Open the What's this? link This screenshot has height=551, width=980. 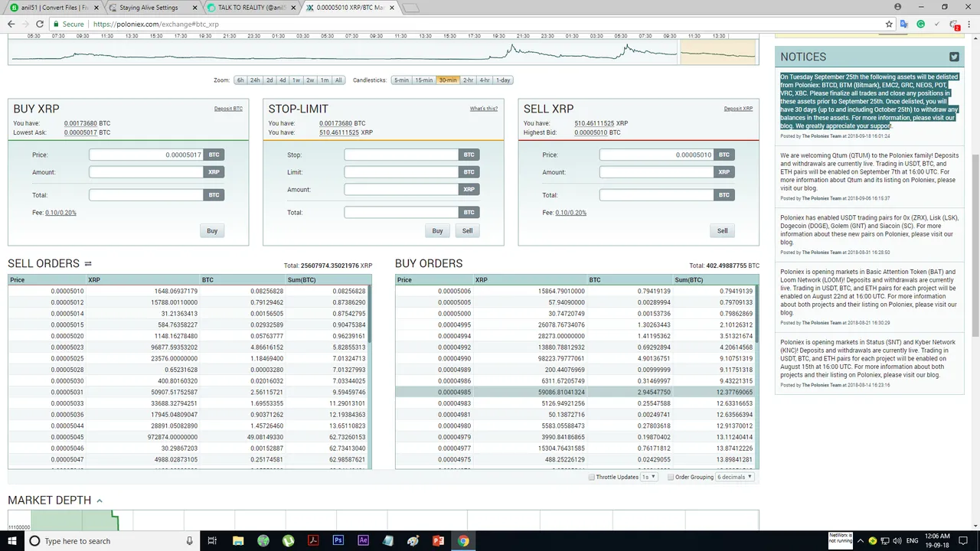(x=484, y=109)
